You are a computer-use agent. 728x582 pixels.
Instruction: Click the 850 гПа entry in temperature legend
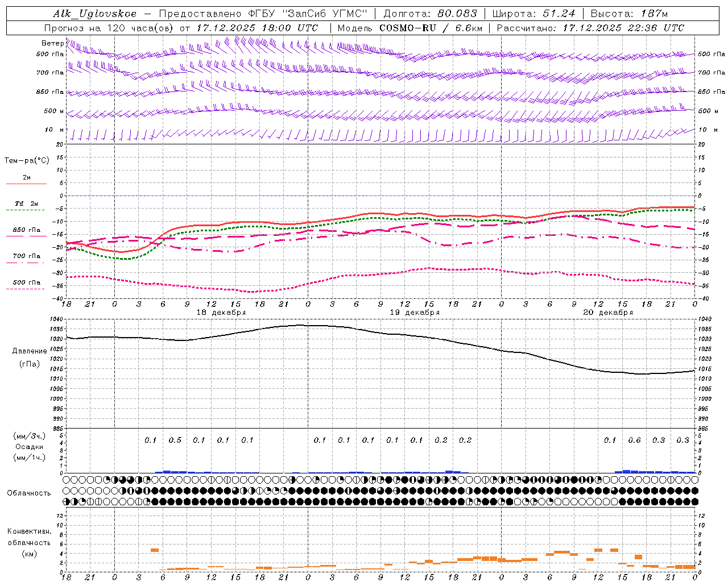pyautogui.click(x=27, y=230)
